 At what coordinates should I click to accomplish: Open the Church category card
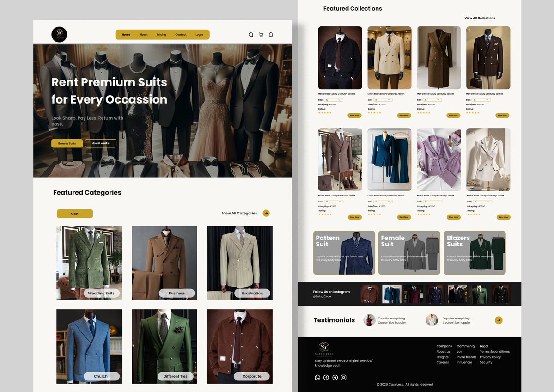coord(89,346)
